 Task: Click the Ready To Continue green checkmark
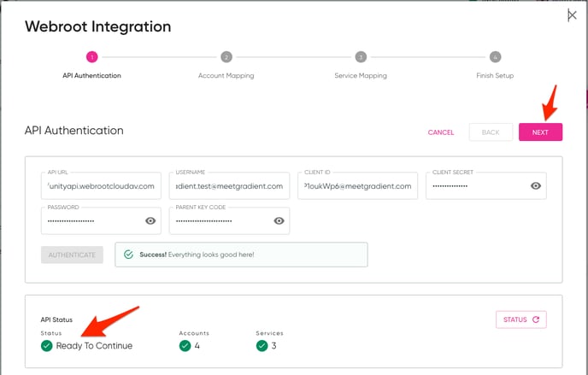click(46, 345)
